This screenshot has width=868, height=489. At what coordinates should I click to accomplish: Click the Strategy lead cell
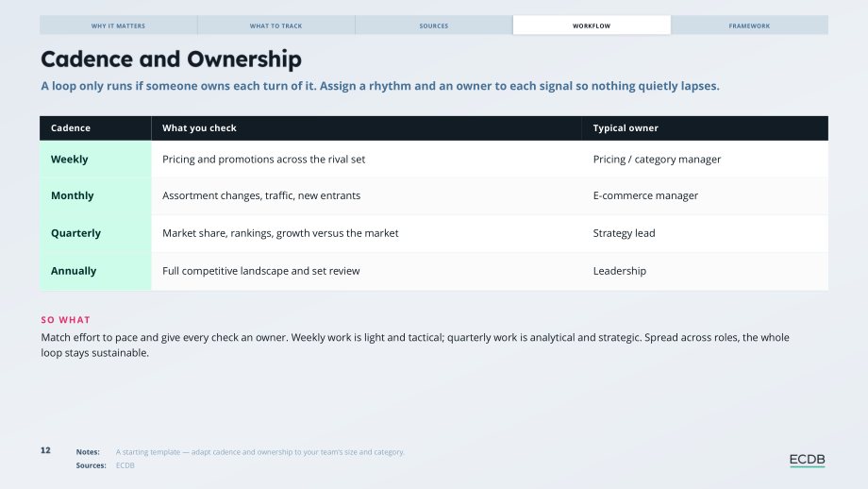click(706, 234)
